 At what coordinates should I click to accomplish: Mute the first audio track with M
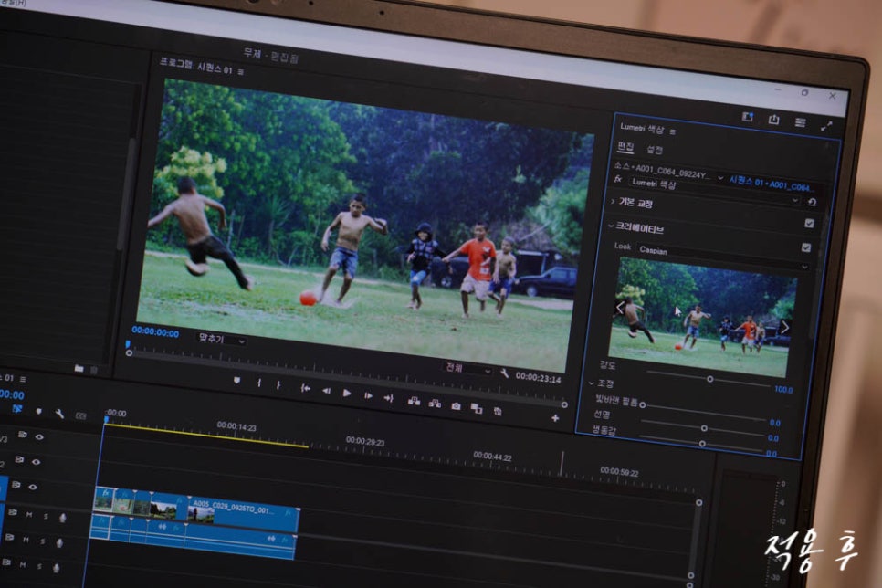(x=28, y=514)
